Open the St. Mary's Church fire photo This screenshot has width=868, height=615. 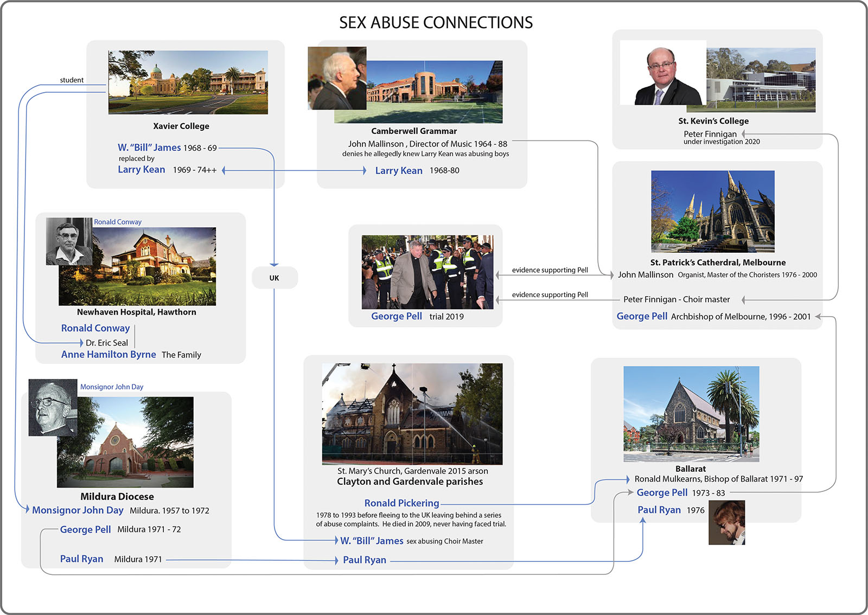point(412,414)
